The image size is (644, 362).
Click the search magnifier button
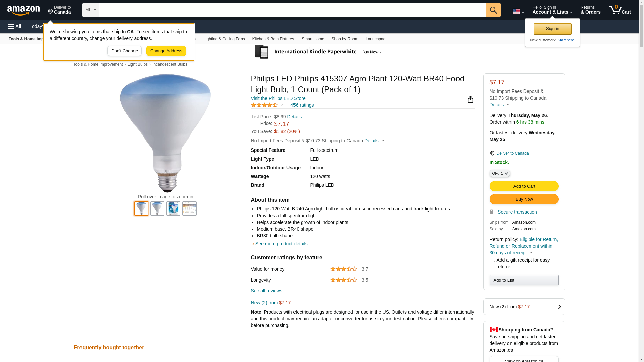493,10
